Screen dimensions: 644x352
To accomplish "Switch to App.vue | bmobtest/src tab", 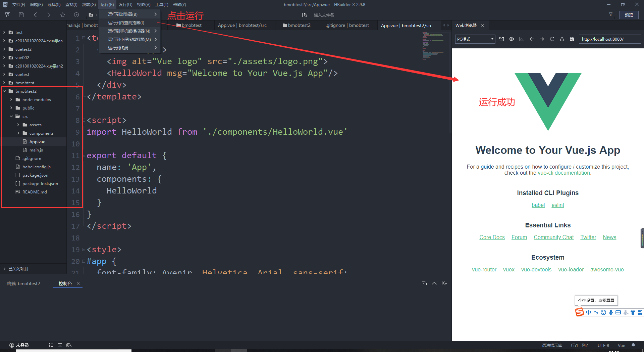I will pyautogui.click(x=242, y=25).
